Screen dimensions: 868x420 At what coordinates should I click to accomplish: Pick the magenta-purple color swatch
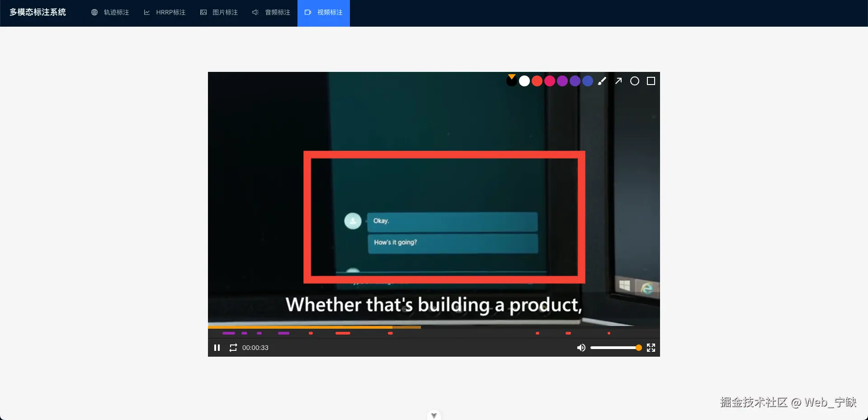pos(562,81)
